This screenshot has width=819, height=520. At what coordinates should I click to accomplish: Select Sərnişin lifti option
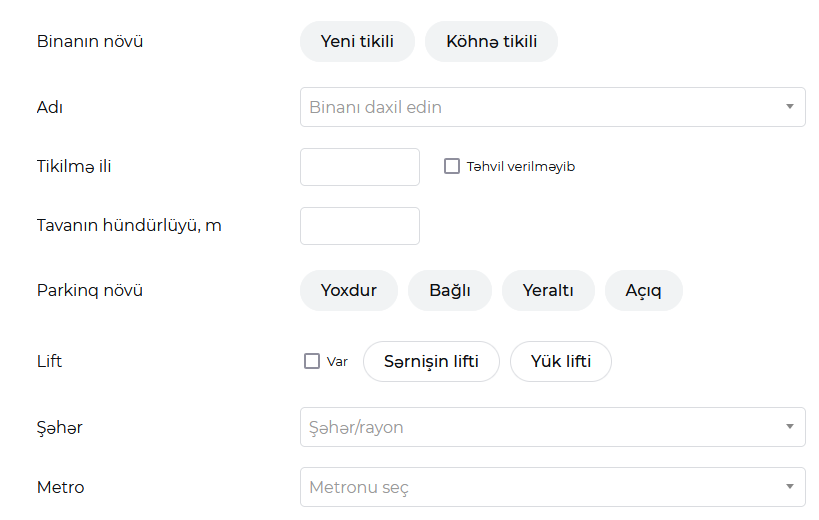pyautogui.click(x=431, y=361)
